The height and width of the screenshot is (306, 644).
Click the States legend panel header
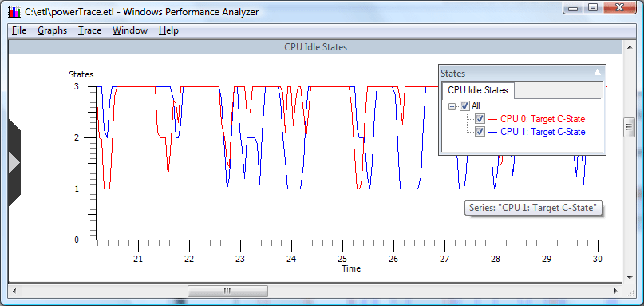coord(522,74)
